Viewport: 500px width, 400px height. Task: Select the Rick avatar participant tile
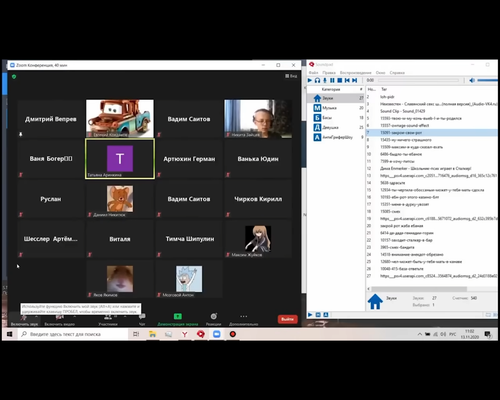tap(189, 279)
